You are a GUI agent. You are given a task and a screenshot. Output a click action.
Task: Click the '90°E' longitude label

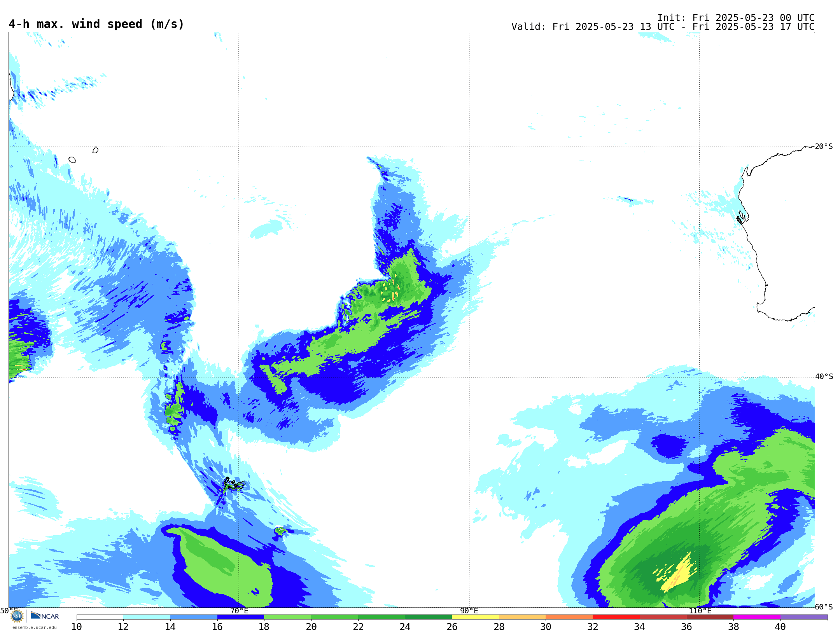click(x=469, y=611)
